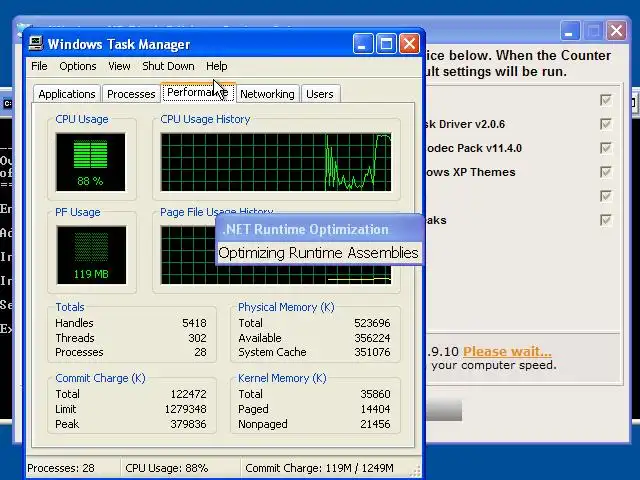Minimize the Windows Task Manager window
This screenshot has height=480, width=640.
pos(363,44)
